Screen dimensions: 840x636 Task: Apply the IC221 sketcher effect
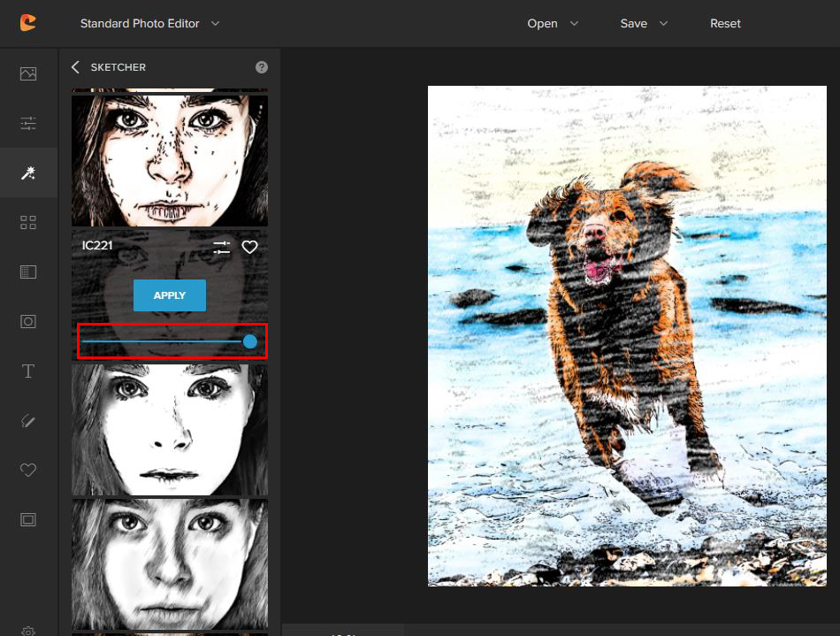click(x=169, y=295)
